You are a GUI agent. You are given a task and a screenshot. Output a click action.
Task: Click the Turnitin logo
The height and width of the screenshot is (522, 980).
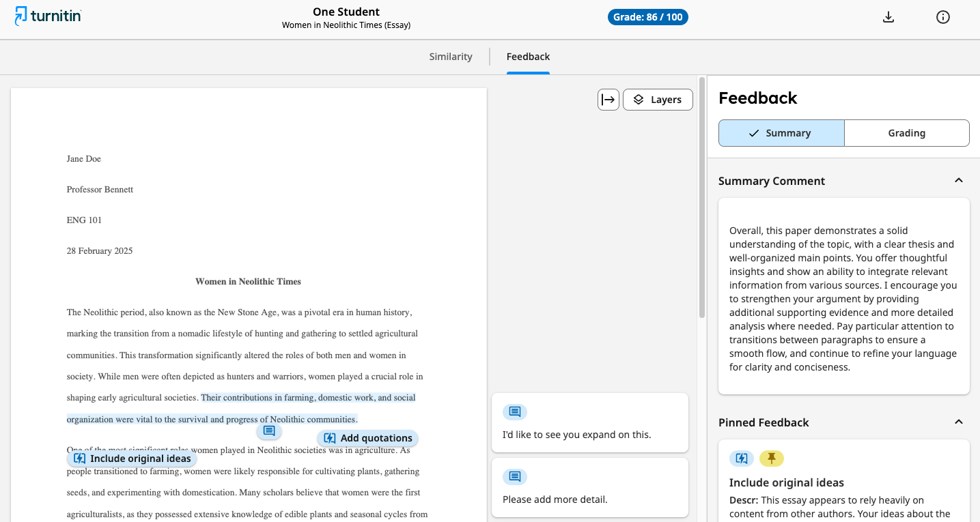(x=48, y=16)
